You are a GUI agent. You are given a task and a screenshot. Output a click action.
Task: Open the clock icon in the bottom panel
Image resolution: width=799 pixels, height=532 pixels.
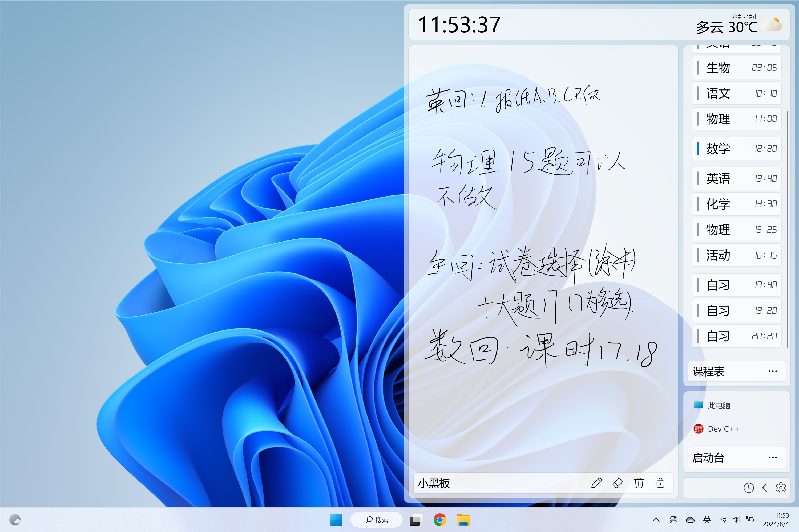(x=748, y=488)
